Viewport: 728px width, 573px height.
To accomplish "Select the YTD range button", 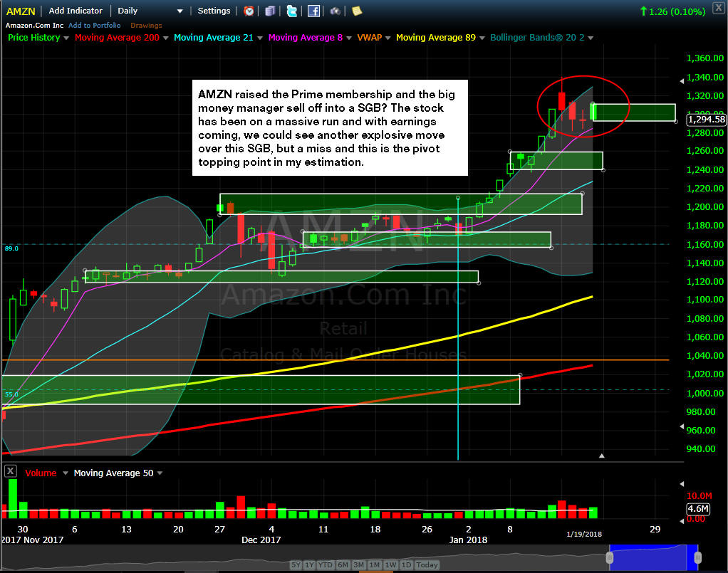I will pyautogui.click(x=325, y=564).
